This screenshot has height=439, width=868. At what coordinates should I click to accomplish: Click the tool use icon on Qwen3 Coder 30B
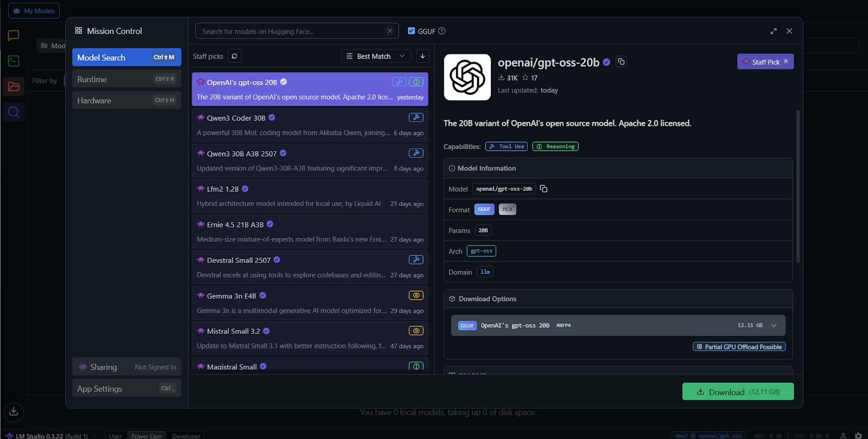point(416,118)
